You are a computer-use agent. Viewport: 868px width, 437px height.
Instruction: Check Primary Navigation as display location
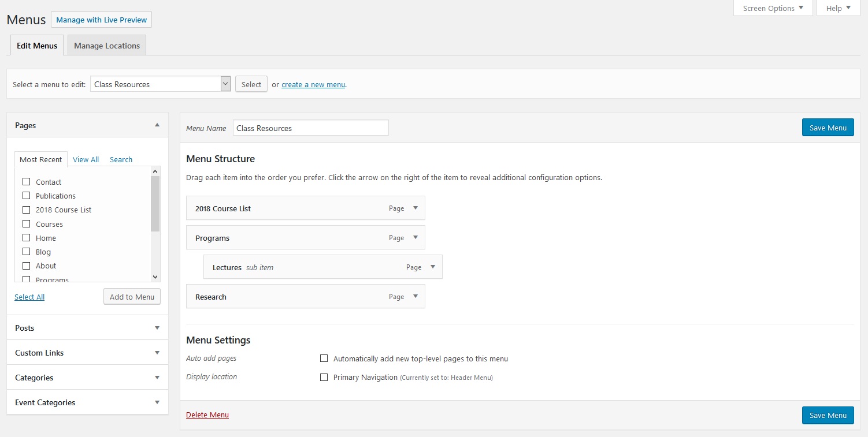(x=324, y=377)
